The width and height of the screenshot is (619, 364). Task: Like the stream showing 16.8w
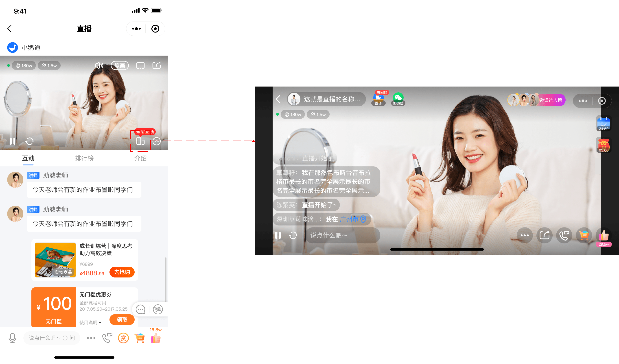point(156,338)
